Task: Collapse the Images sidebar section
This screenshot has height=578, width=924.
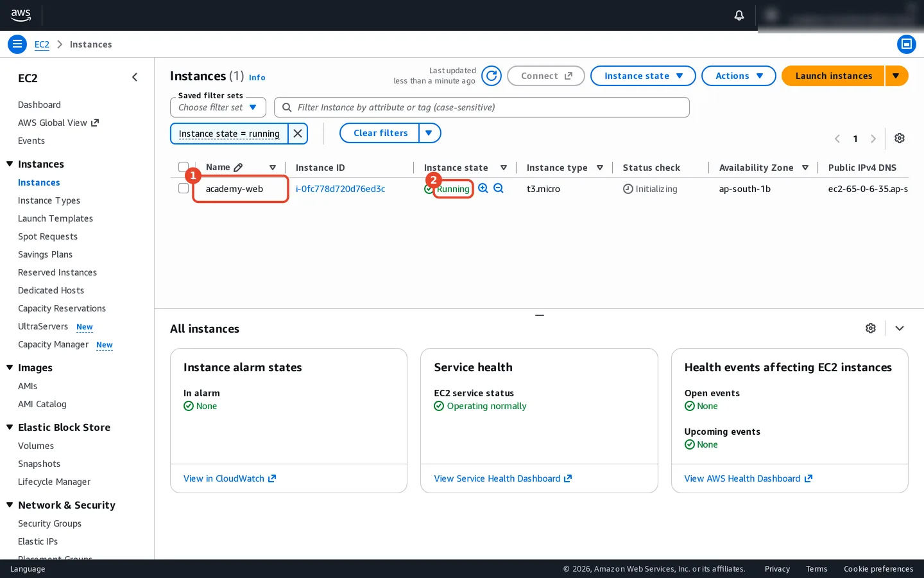Action: [10, 367]
